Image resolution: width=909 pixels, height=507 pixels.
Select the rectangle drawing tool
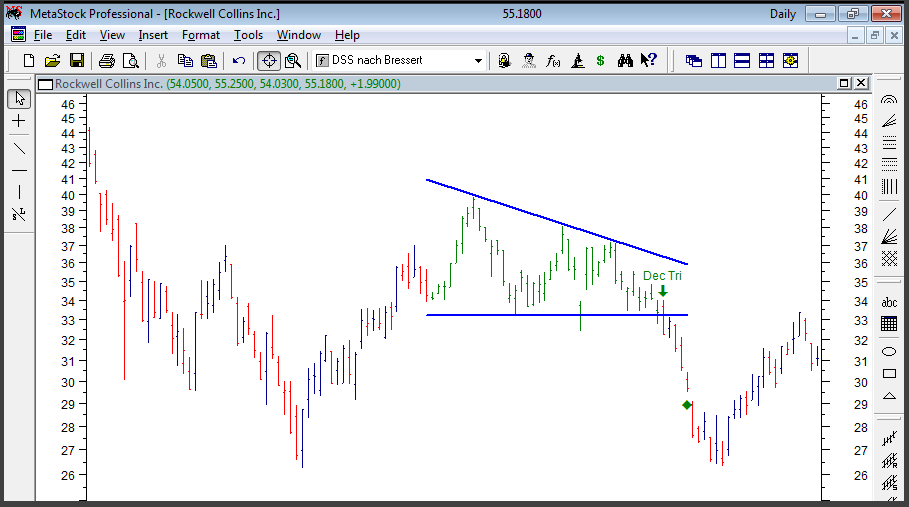889,373
